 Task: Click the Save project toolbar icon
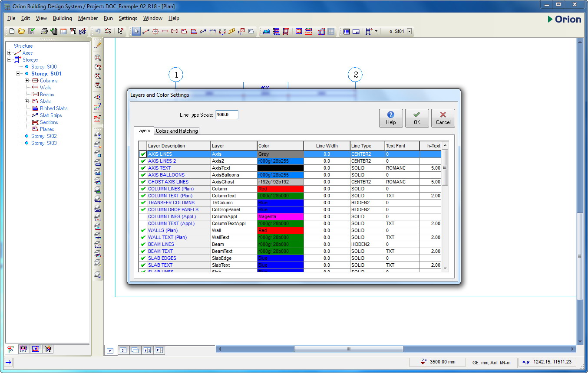coord(31,31)
